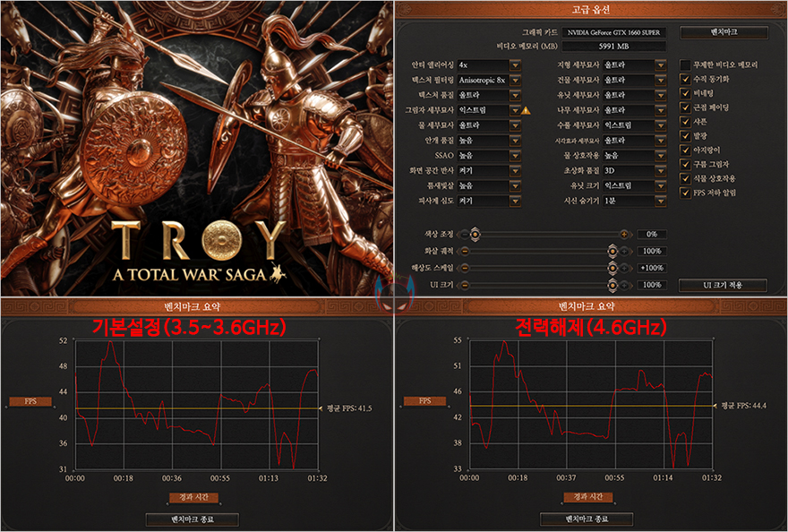Click the minus icon on 색상 조정 slider

coord(465,235)
